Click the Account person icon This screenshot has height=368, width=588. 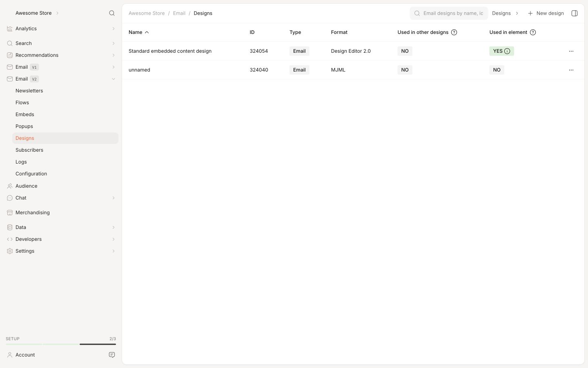point(10,355)
